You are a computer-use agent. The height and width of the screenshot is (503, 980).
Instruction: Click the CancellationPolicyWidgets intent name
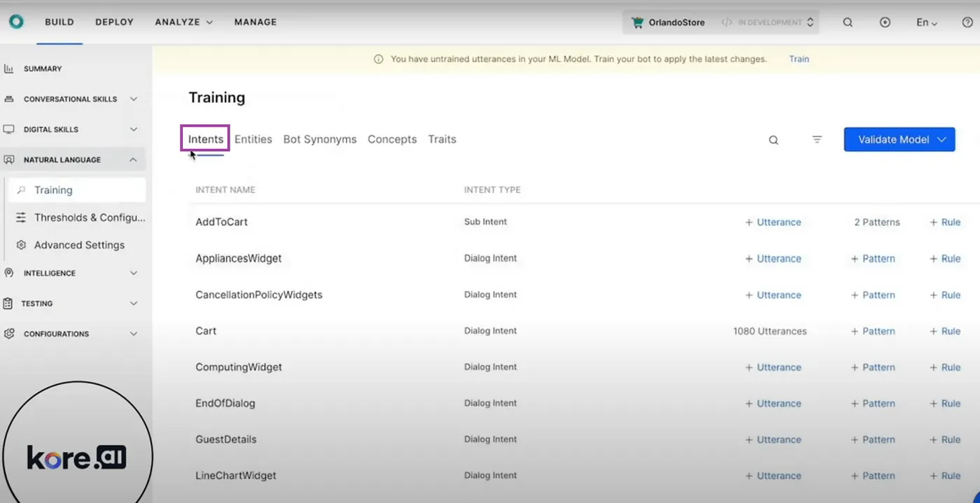coord(259,295)
